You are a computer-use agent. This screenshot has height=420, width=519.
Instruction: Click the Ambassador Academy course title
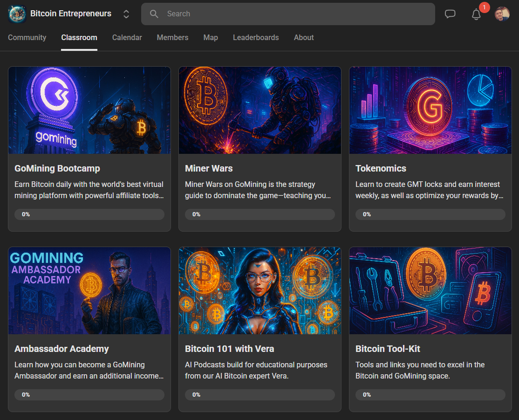point(61,349)
